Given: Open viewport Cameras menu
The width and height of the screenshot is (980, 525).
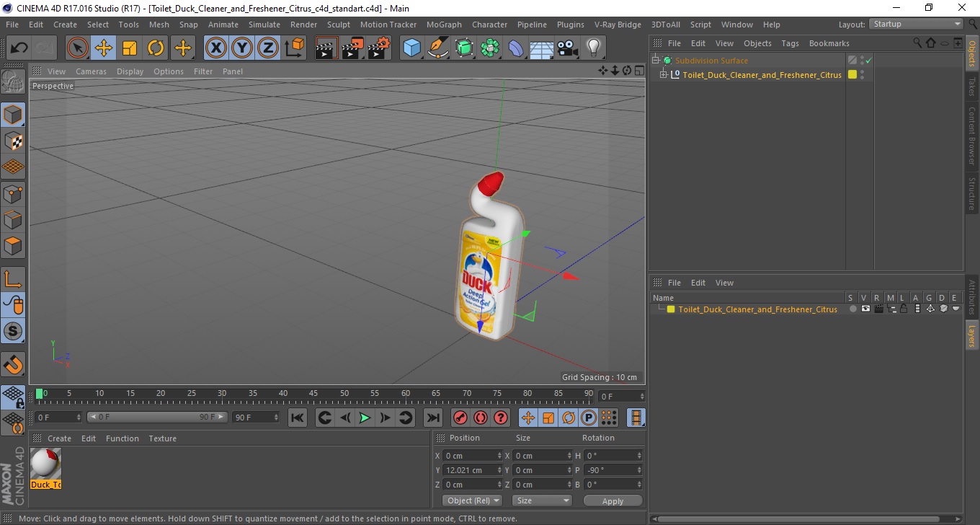Looking at the screenshot, I should pyautogui.click(x=91, y=71).
